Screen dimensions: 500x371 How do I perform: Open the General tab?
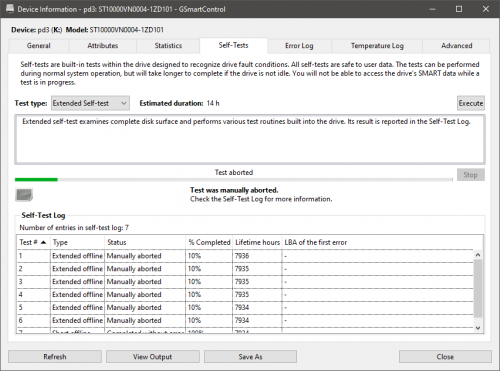tap(39, 46)
